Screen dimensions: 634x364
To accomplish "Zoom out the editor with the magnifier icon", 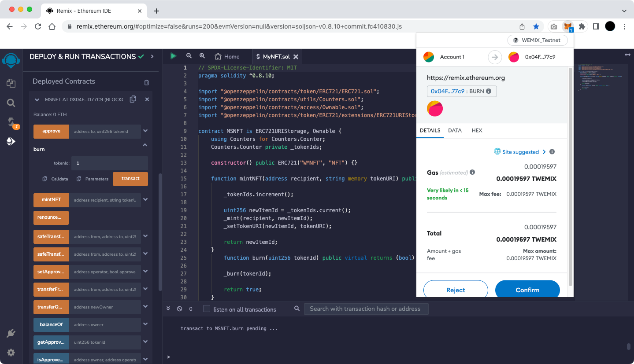I will pyautogui.click(x=189, y=56).
